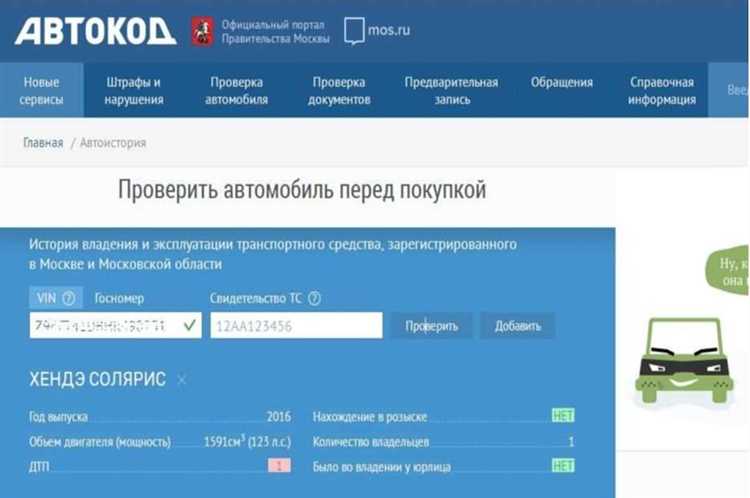
Task: Click the АВТОКОД logo
Action: pos(95,32)
